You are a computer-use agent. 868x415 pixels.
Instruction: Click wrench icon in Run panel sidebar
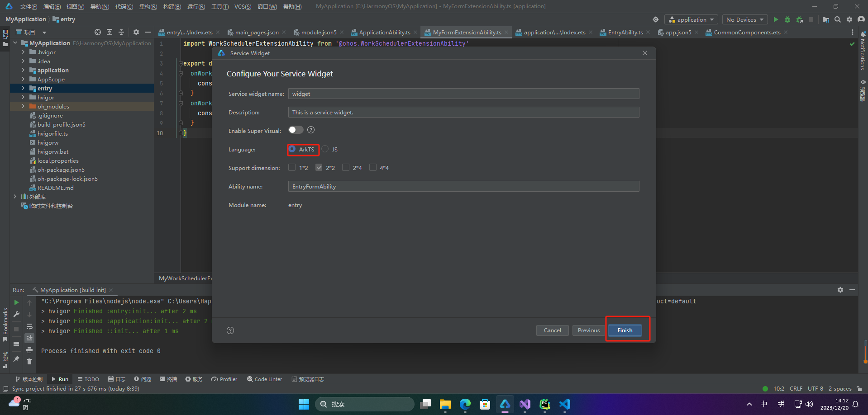tap(16, 314)
